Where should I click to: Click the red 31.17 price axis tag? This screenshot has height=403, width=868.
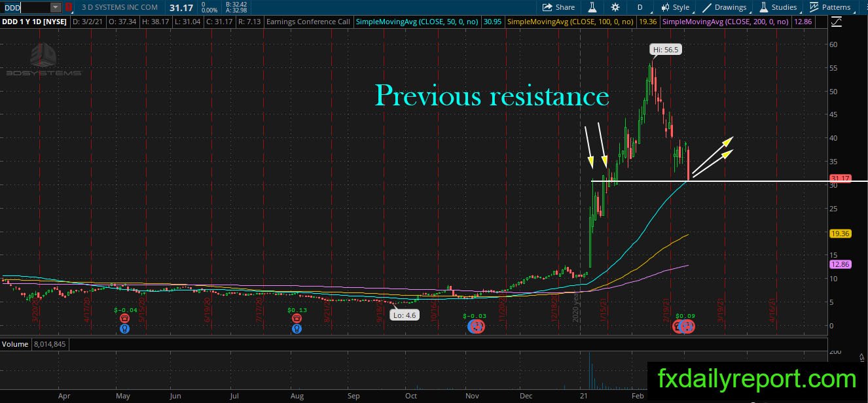pos(840,178)
